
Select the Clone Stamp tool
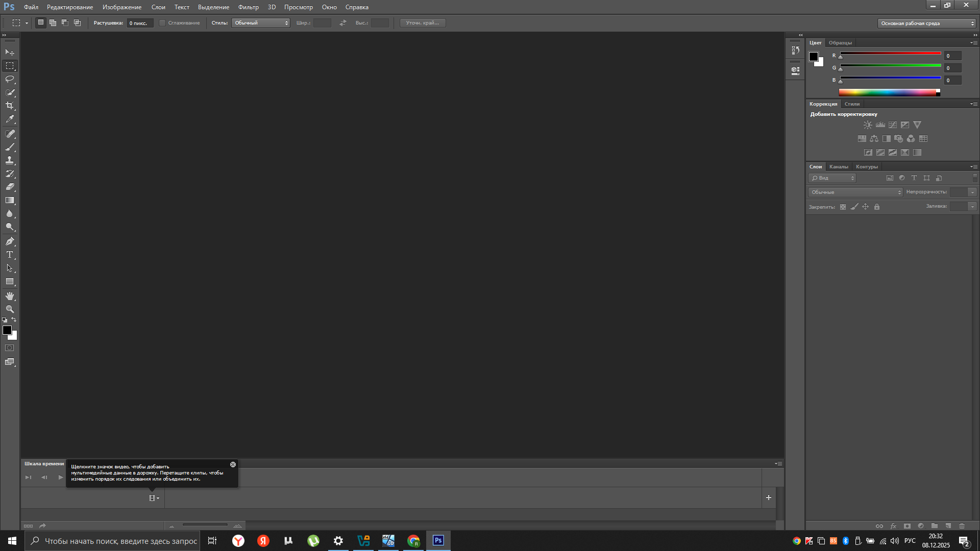tap(10, 160)
